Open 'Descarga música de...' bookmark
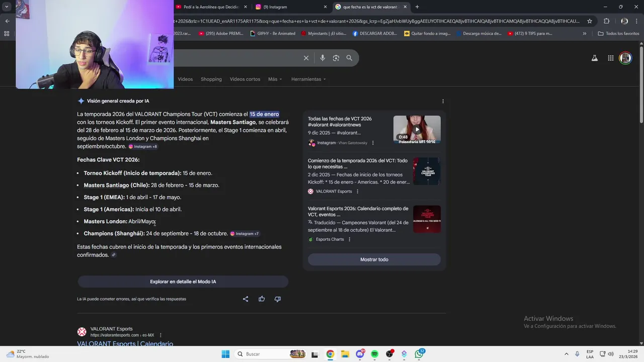644x362 pixels. click(x=479, y=34)
